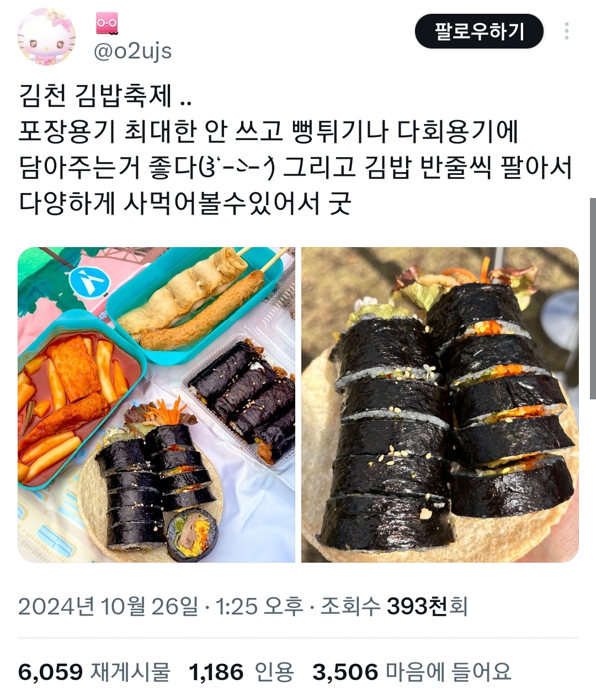View the 6,059 재게시물 reposts list
This screenshot has height=700, width=596.
(x=94, y=672)
